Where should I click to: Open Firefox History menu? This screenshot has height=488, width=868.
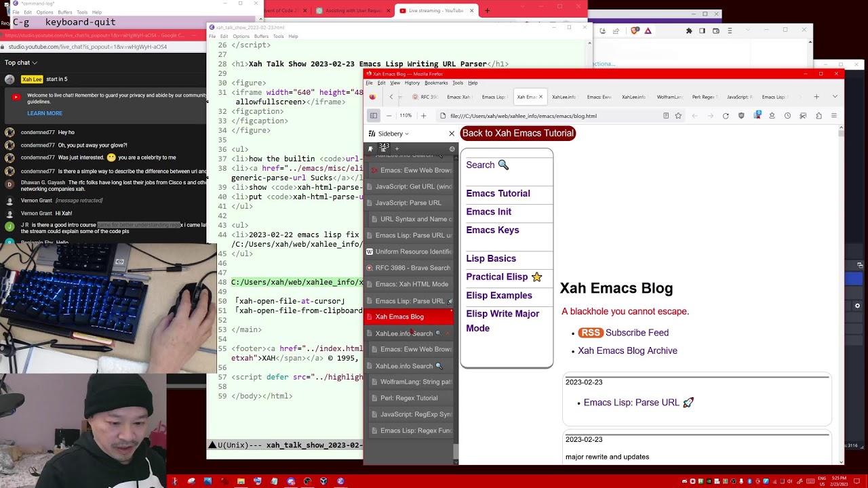(x=412, y=83)
